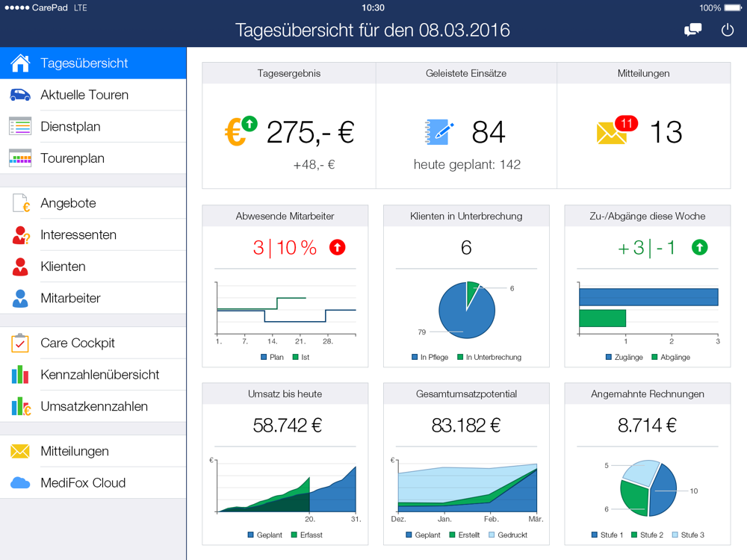Select Klienten menu entry

point(63,267)
